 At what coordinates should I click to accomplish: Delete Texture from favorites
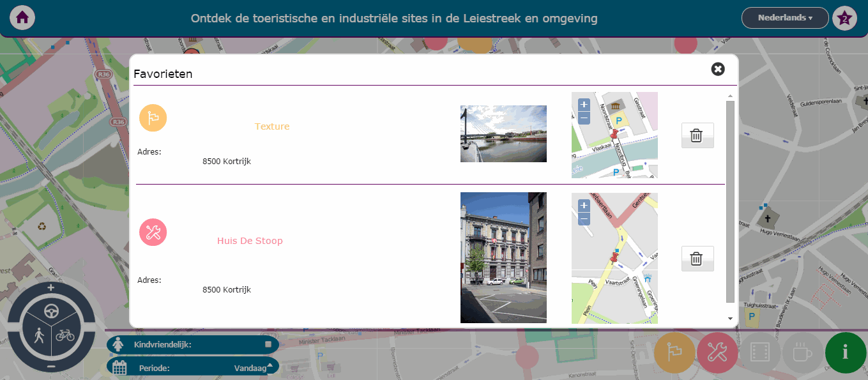click(x=697, y=135)
